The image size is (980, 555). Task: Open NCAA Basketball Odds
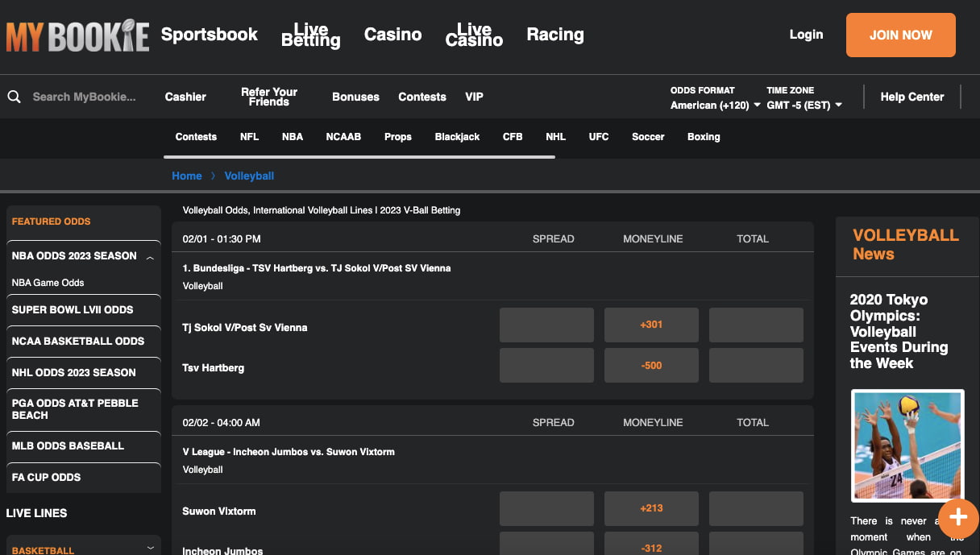pyautogui.click(x=78, y=341)
